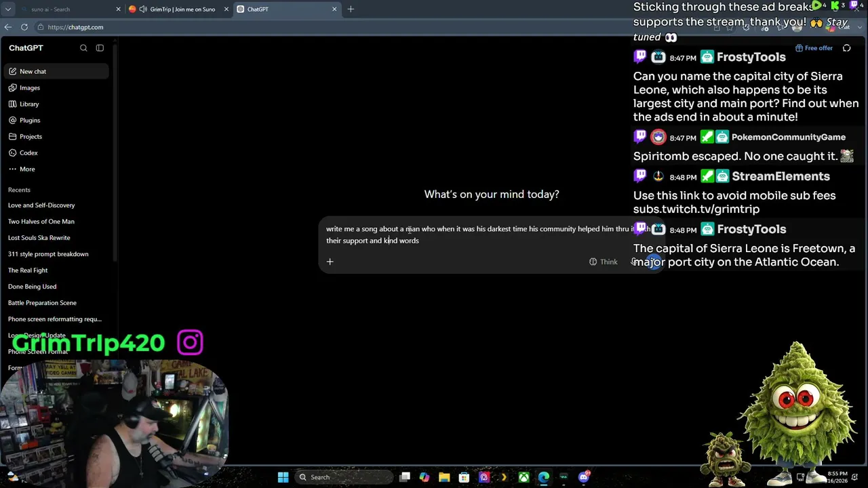This screenshot has width=868, height=488.
Task: Click the ChatGPT logo title in sidebar
Action: pyautogui.click(x=26, y=48)
